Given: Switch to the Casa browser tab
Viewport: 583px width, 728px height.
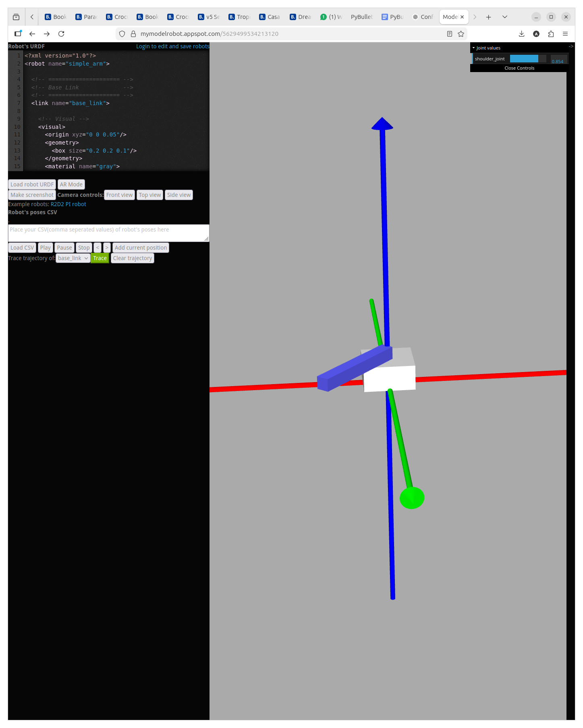Looking at the screenshot, I should point(270,17).
